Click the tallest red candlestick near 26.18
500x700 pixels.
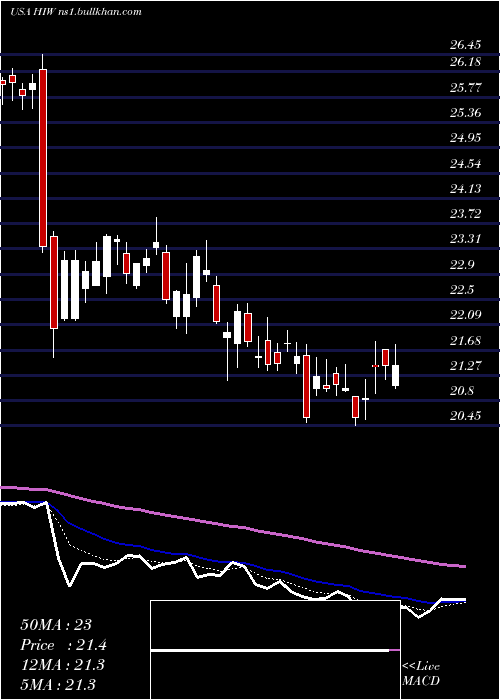coord(43,158)
